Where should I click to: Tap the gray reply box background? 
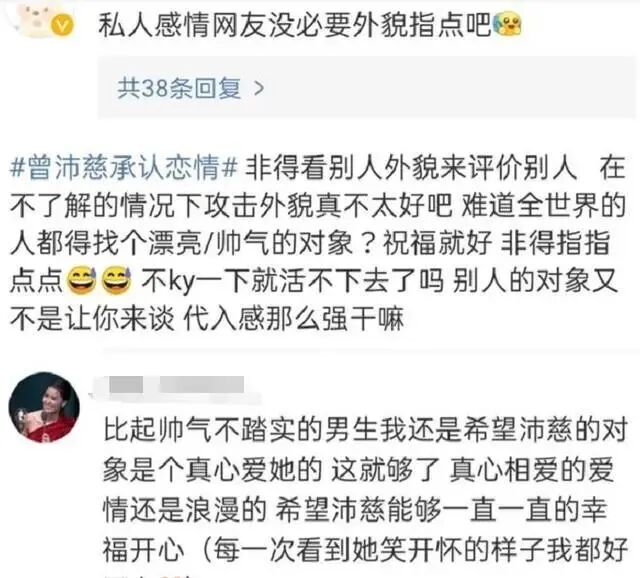point(366,87)
